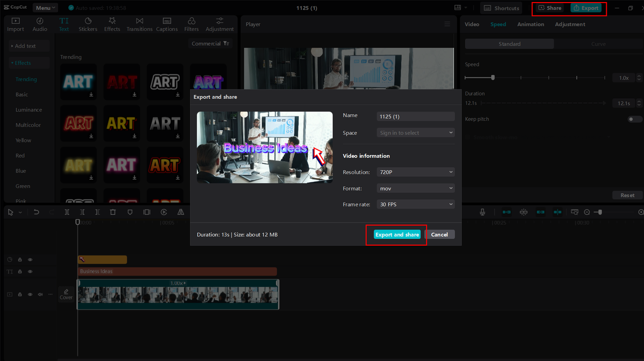The height and width of the screenshot is (361, 644).
Task: Toggle the Keep pitch switch
Action: (x=635, y=119)
